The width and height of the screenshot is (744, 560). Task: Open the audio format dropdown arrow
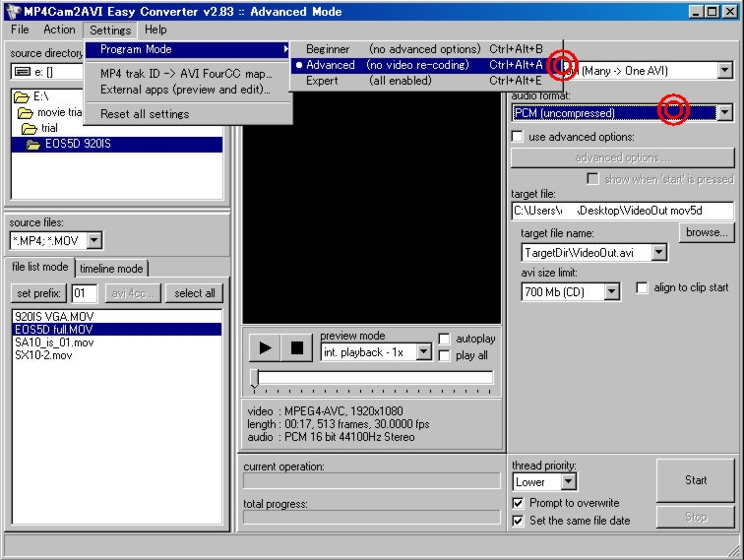click(724, 113)
